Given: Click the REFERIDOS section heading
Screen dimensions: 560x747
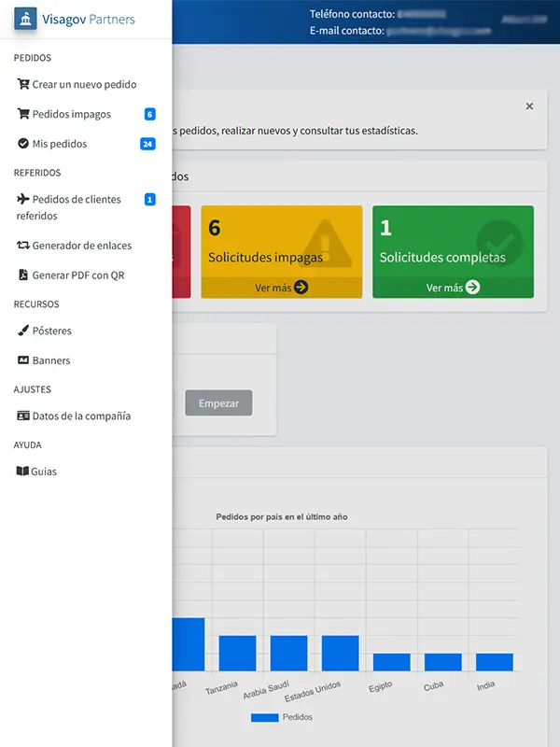Looking at the screenshot, I should point(37,173).
